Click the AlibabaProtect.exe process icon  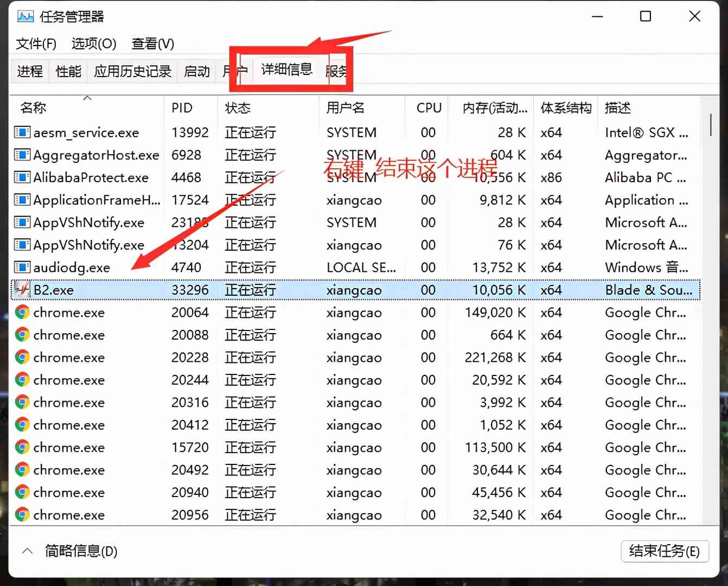click(x=22, y=177)
